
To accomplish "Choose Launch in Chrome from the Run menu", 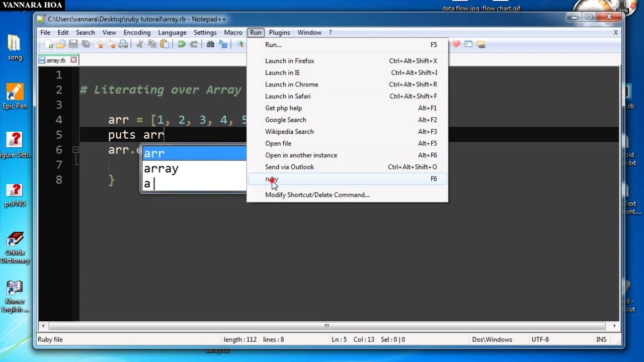I will 347,84.
